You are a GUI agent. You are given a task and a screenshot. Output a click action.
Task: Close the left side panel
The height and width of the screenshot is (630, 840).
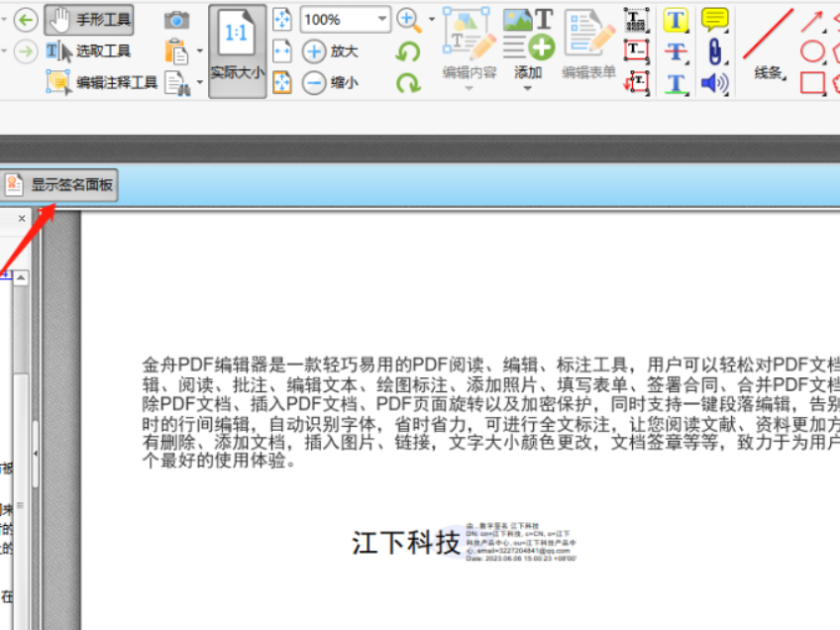tap(22, 218)
